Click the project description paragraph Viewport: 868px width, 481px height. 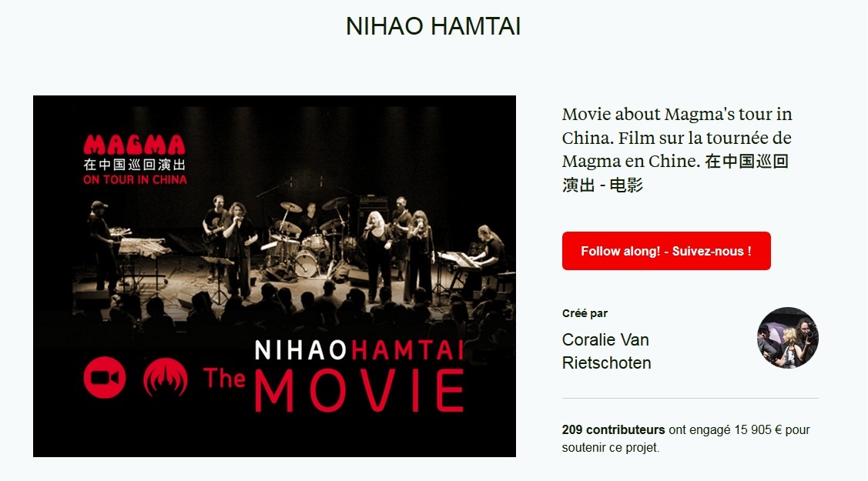tap(677, 149)
